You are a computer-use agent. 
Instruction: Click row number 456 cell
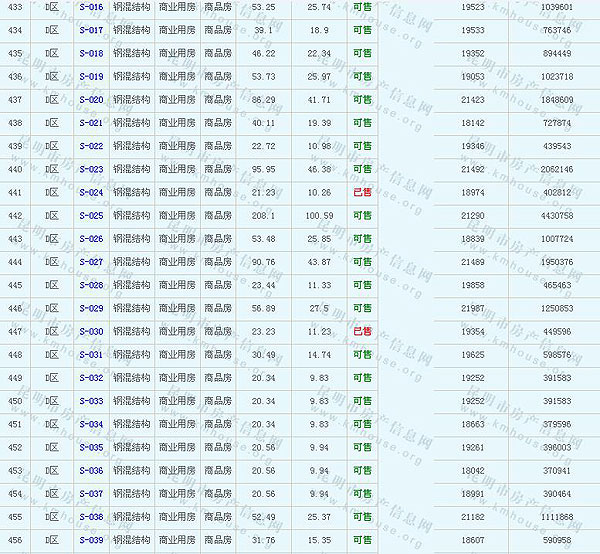(14, 540)
